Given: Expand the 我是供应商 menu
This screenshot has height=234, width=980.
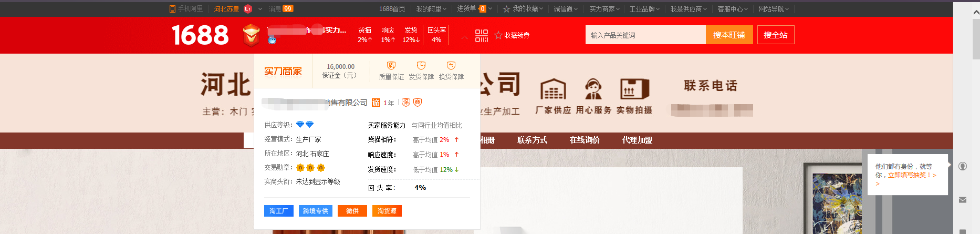Looking at the screenshot, I should coord(689,9).
